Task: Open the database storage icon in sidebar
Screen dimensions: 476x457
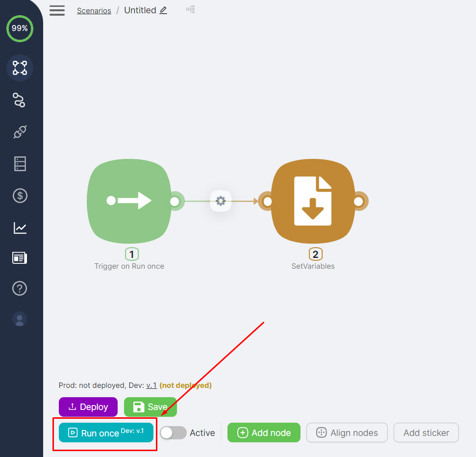Action: pyautogui.click(x=20, y=164)
